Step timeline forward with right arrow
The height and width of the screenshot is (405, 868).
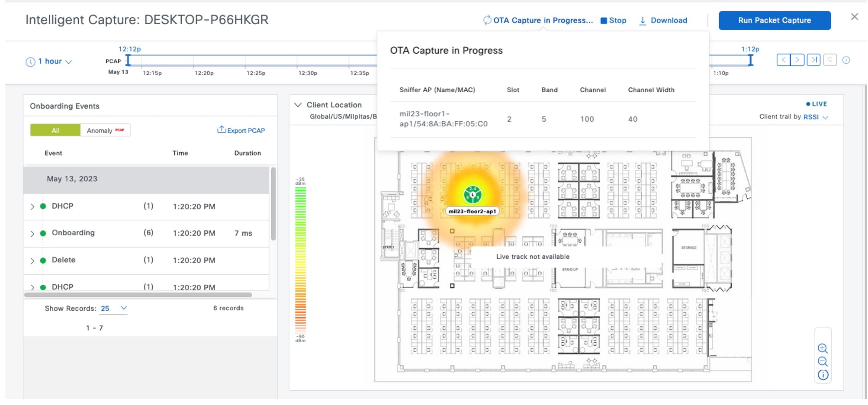pyautogui.click(x=797, y=60)
